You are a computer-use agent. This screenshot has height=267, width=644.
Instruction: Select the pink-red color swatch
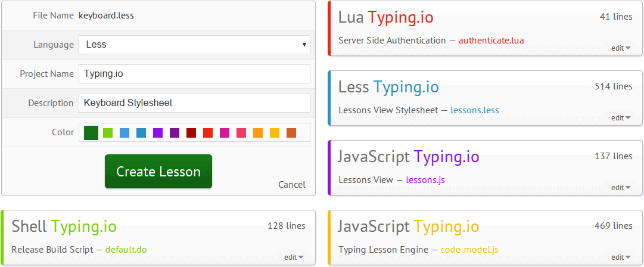(241, 133)
